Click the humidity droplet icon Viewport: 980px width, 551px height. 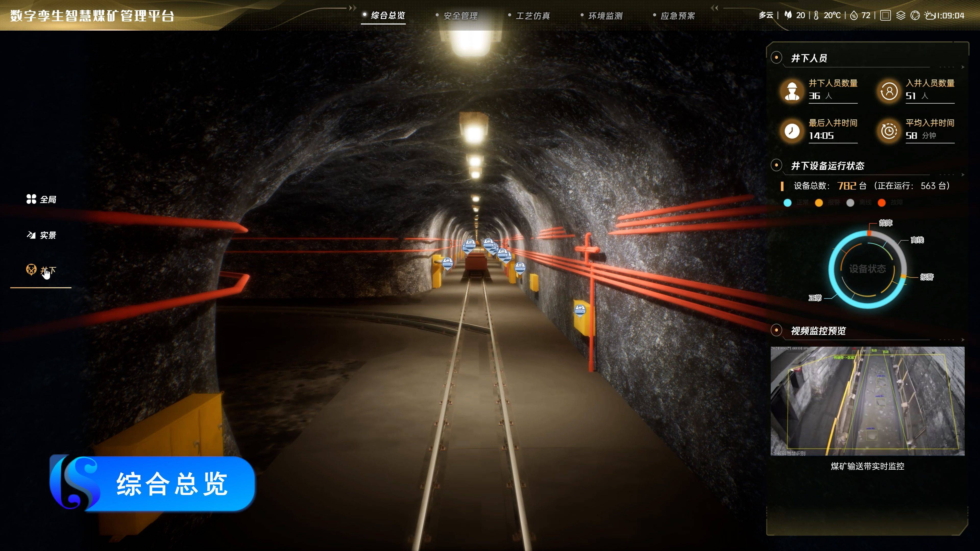pos(854,16)
